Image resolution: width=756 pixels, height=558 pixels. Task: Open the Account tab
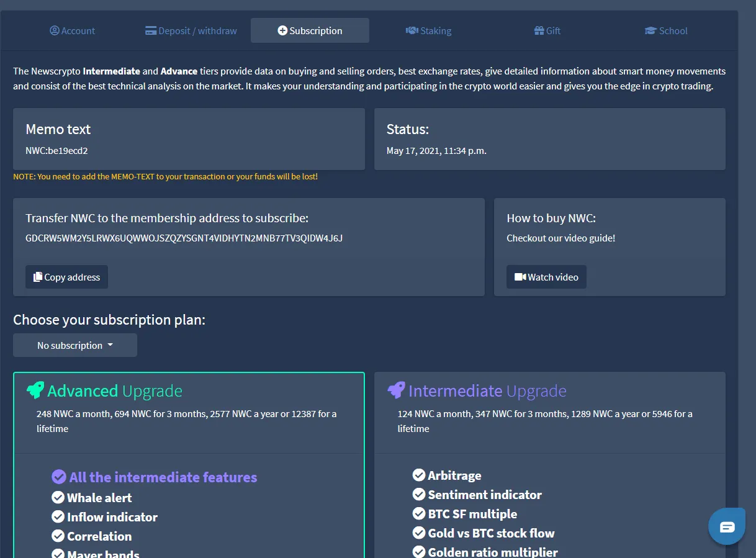click(x=73, y=30)
